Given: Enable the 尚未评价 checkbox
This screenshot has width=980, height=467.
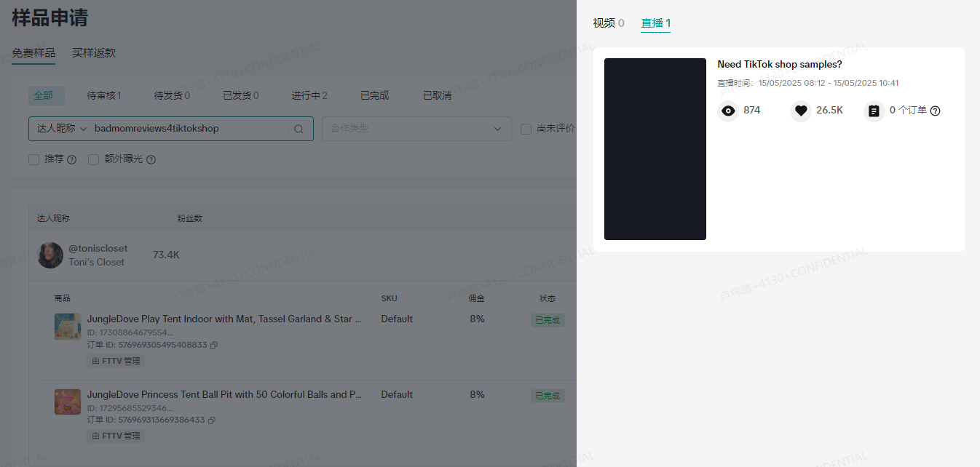Looking at the screenshot, I should (526, 129).
